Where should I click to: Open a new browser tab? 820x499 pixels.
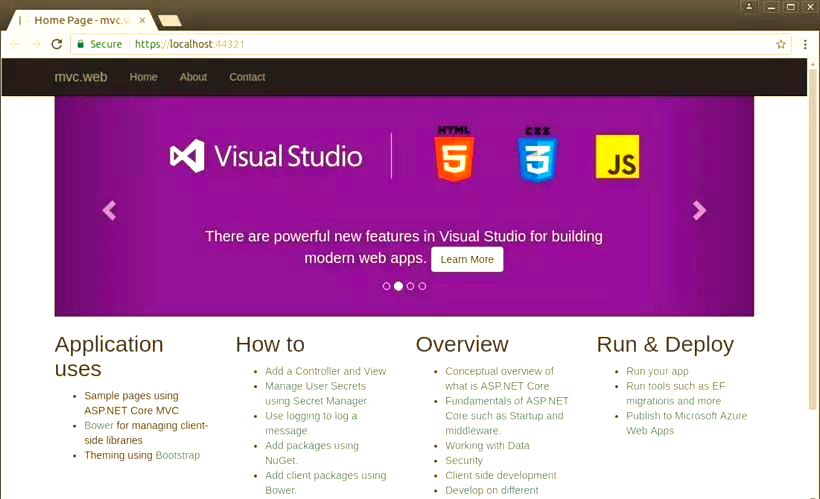tap(170, 20)
